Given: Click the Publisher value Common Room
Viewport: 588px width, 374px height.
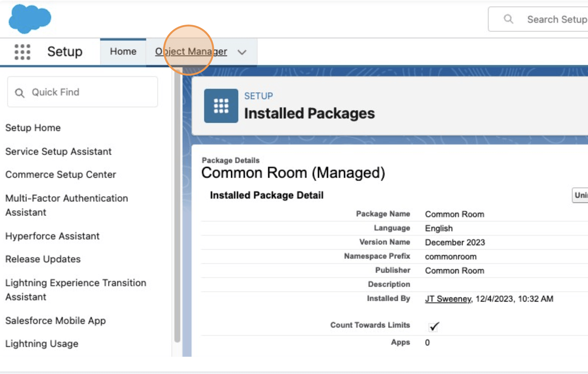Looking at the screenshot, I should click(x=455, y=271).
